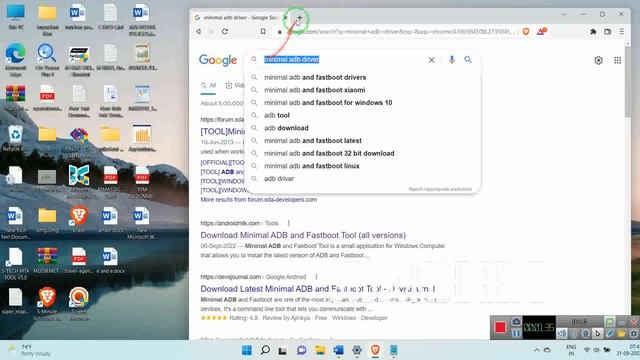The width and height of the screenshot is (640, 360).
Task: Choose suggestion 'minimal adb and fastboot for windows 10'
Action: [362, 102]
